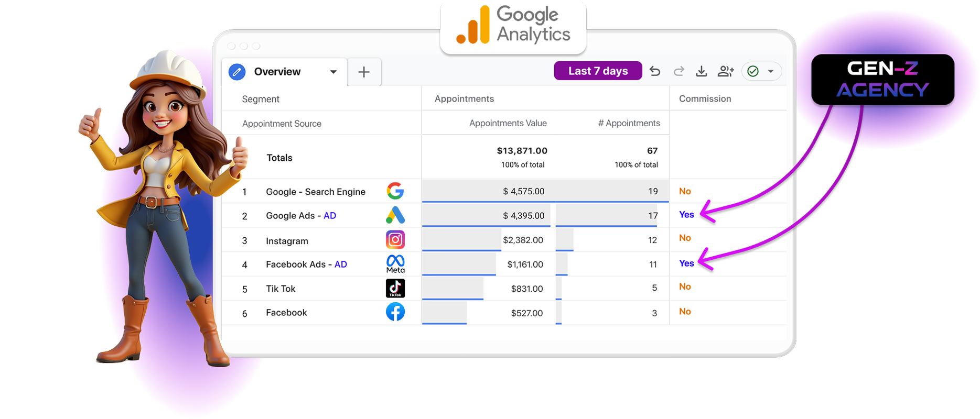980x419 pixels.
Task: Click the undo arrow icon
Action: (x=655, y=71)
